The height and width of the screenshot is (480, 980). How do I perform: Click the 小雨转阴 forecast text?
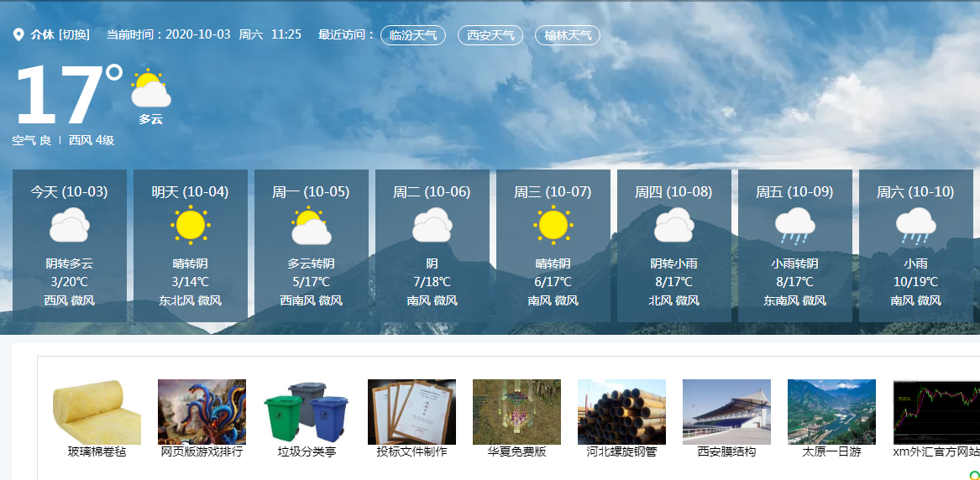pyautogui.click(x=795, y=263)
